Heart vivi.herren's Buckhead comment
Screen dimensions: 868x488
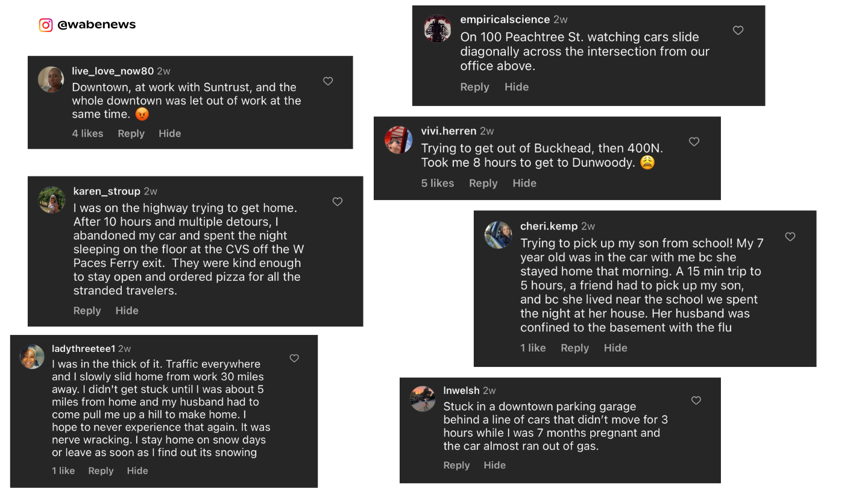[x=694, y=142]
